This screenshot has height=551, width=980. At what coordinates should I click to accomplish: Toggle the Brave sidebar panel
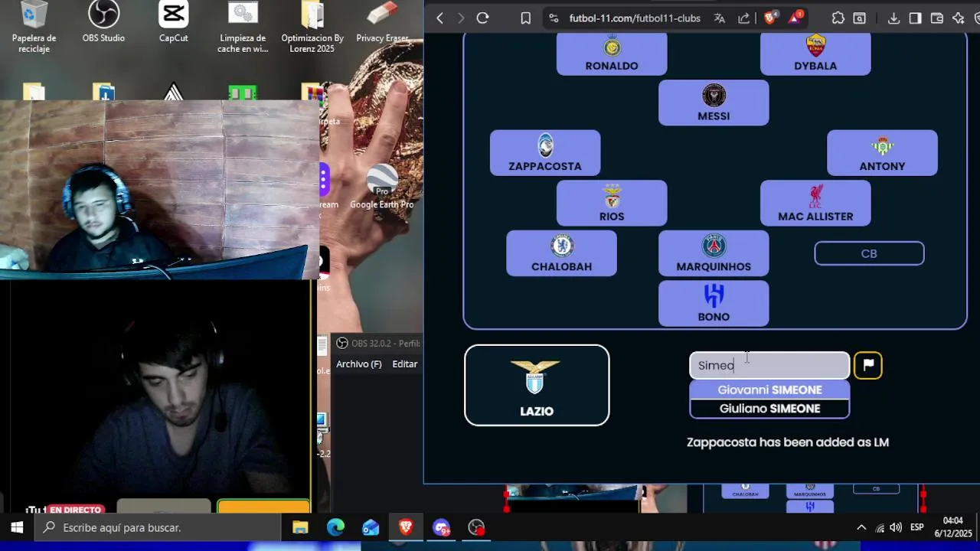tap(915, 18)
